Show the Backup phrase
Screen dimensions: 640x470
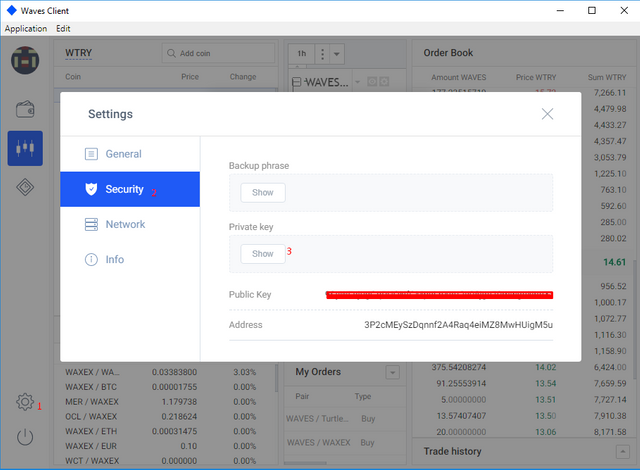click(x=263, y=193)
